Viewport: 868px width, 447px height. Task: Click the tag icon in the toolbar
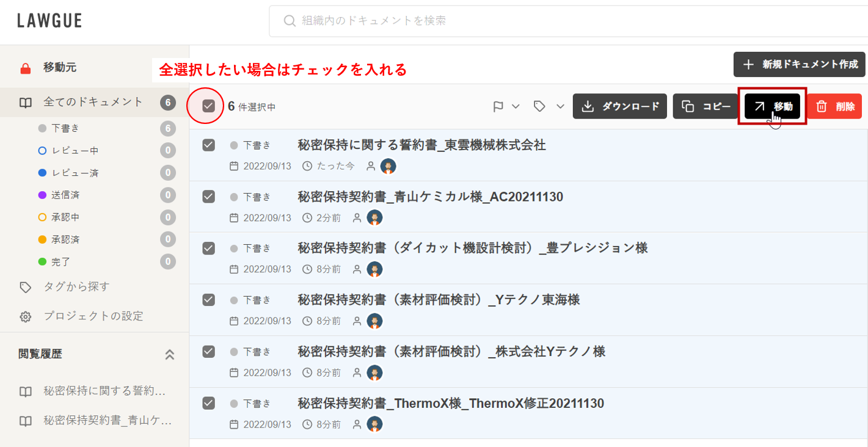539,107
